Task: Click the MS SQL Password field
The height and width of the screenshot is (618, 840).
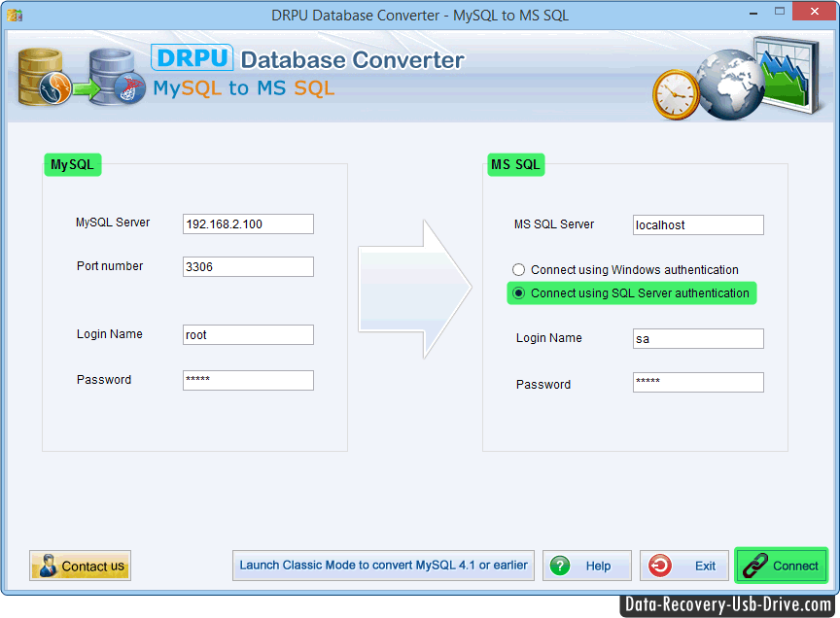Action: tap(698, 383)
